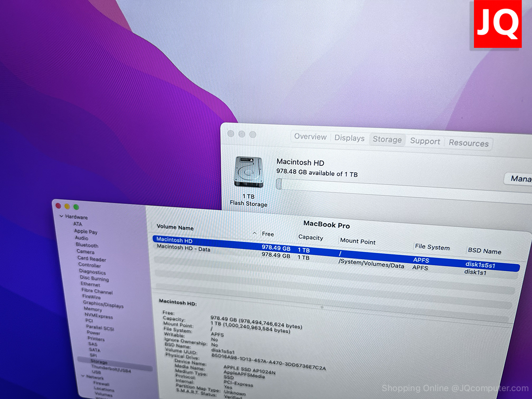Select Controller in the Hardware list

coord(90,265)
